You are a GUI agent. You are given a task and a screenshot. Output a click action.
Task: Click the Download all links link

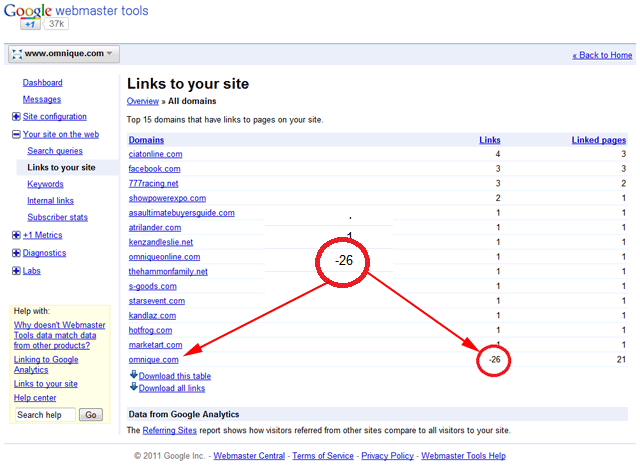pyautogui.click(x=172, y=389)
